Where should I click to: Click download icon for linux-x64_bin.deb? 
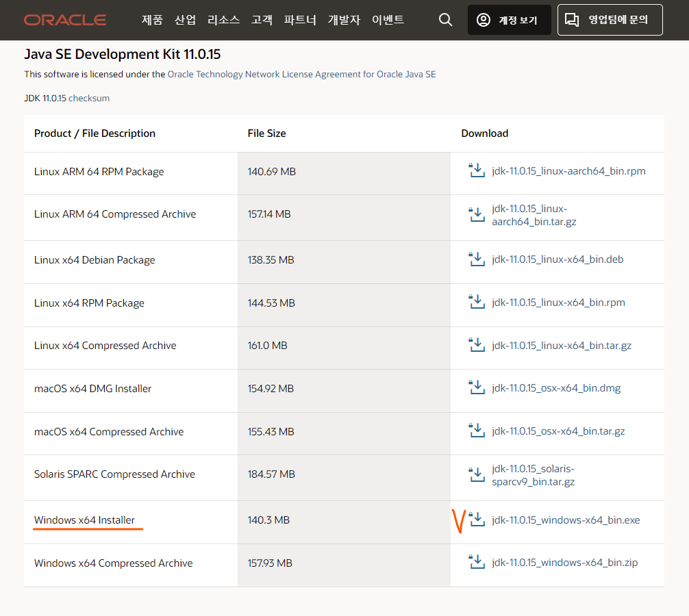[477, 259]
